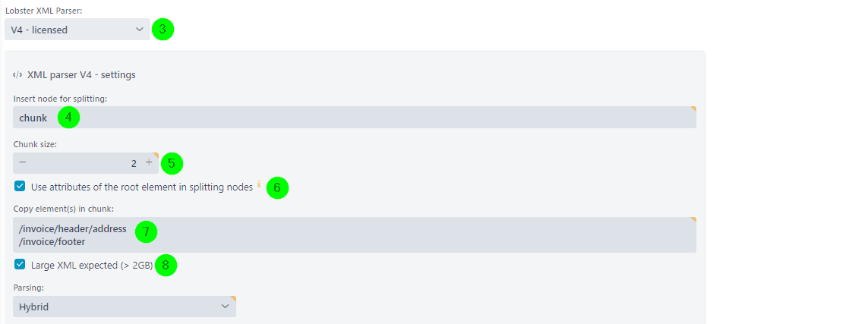This screenshot has width=868, height=324.
Task: Click the XML parser V4 - settings heading
Action: click(81, 74)
